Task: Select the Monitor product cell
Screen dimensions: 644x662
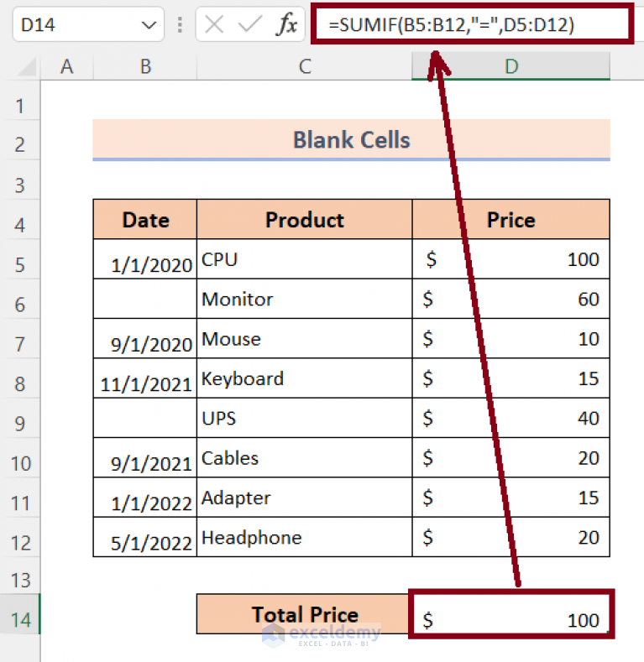Action: coord(304,299)
